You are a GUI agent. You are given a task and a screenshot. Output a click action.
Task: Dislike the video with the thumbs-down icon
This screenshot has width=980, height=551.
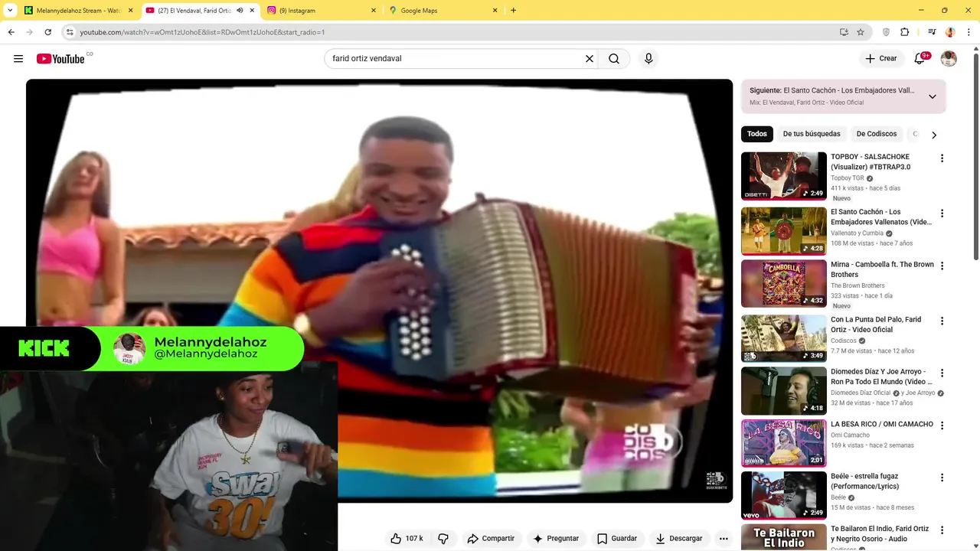coord(443,539)
